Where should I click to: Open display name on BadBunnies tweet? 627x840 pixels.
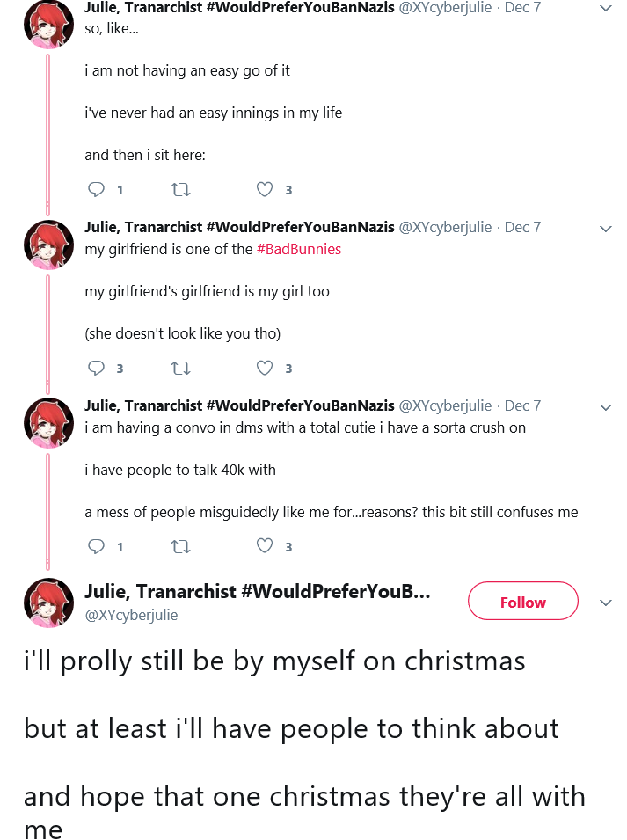[x=239, y=227]
